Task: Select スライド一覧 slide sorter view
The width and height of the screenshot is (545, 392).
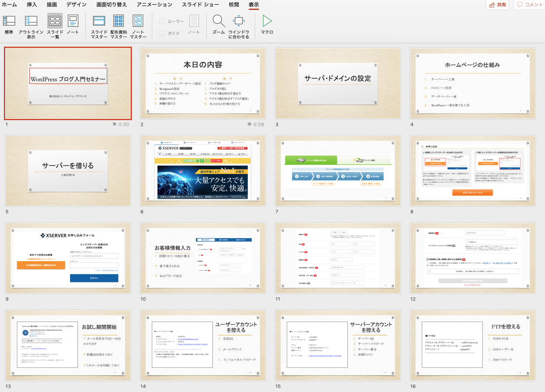Action: (55, 27)
